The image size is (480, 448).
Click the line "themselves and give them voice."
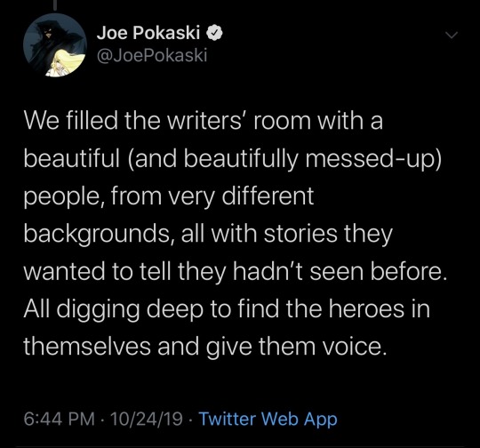coord(204,347)
